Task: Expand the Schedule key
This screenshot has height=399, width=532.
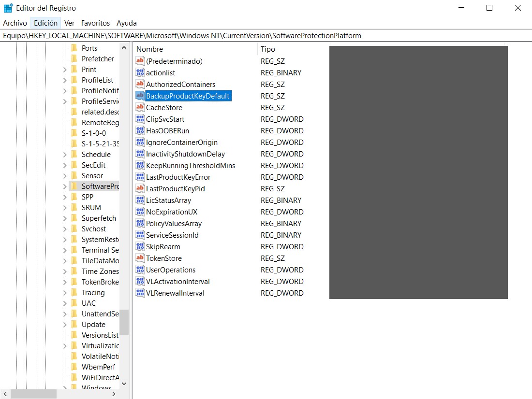Action: pos(65,155)
